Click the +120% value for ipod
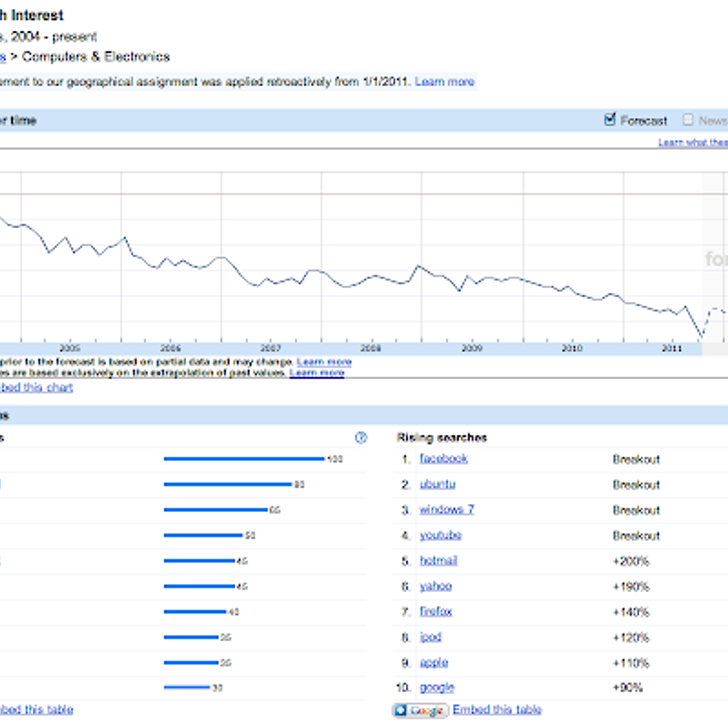 (631, 637)
